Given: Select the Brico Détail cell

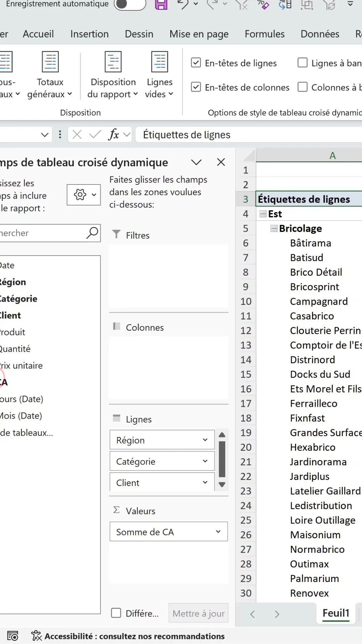Looking at the screenshot, I should (x=309, y=272).
